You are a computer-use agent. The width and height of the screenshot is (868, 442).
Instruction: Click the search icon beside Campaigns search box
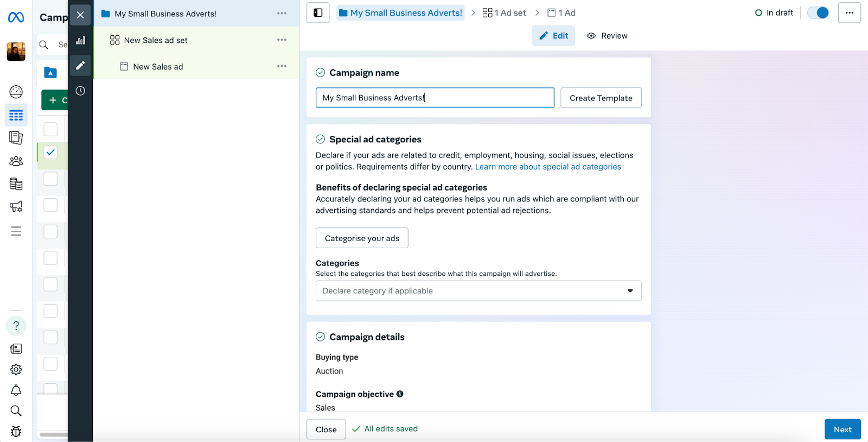tap(44, 45)
